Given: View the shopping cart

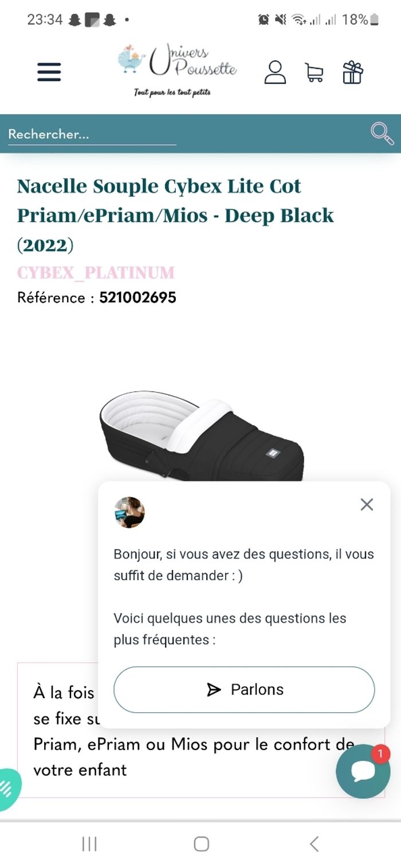Looking at the screenshot, I should click(314, 73).
